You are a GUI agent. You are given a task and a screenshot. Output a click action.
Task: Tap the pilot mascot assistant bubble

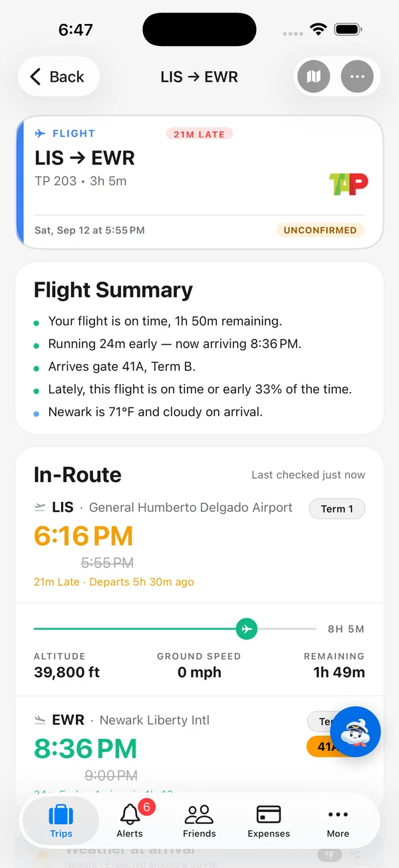[355, 732]
